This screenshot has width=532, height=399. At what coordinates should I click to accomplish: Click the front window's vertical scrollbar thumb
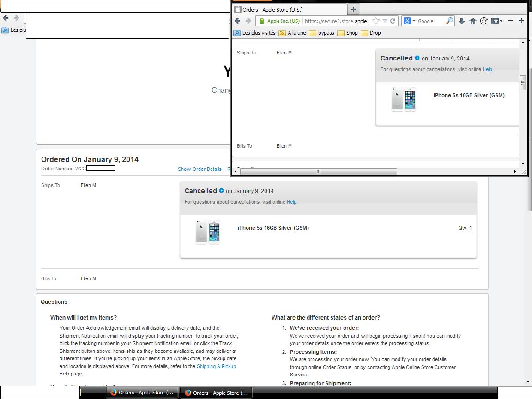click(x=523, y=83)
